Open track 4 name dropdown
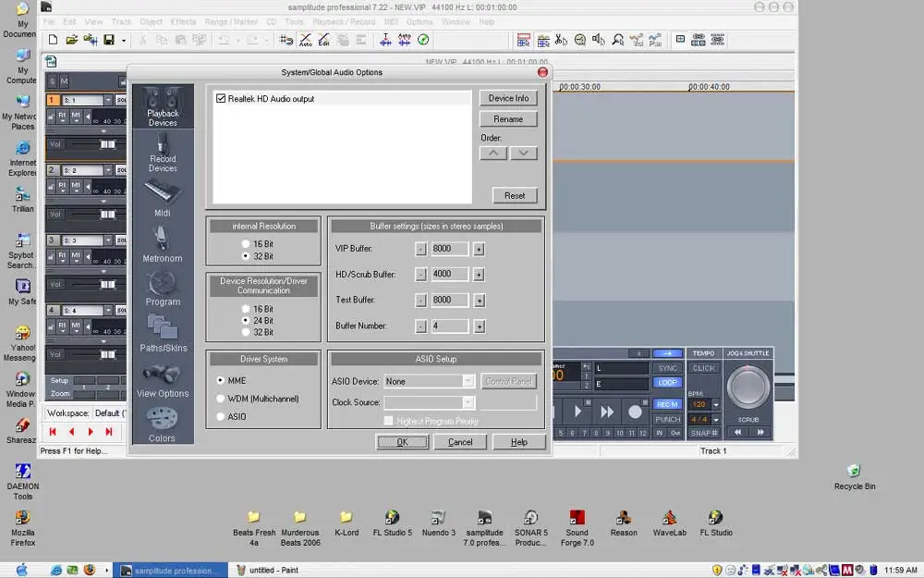 [108, 310]
